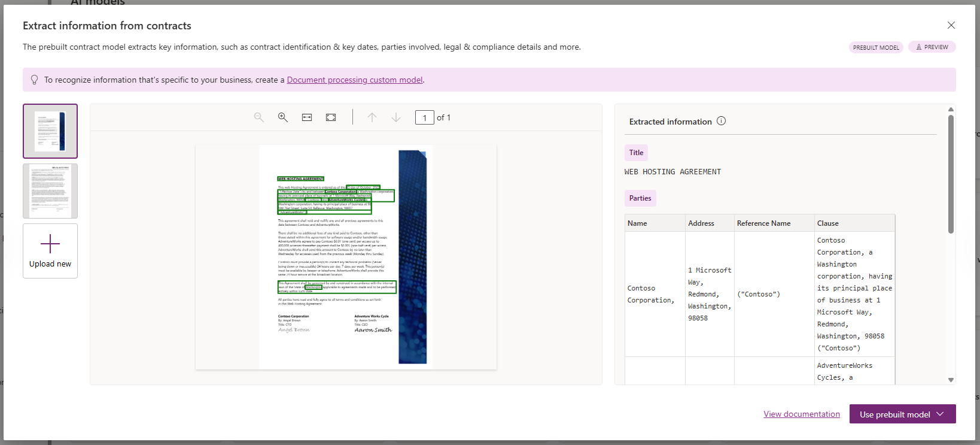
Task: Open View documentation link
Action: [802, 414]
